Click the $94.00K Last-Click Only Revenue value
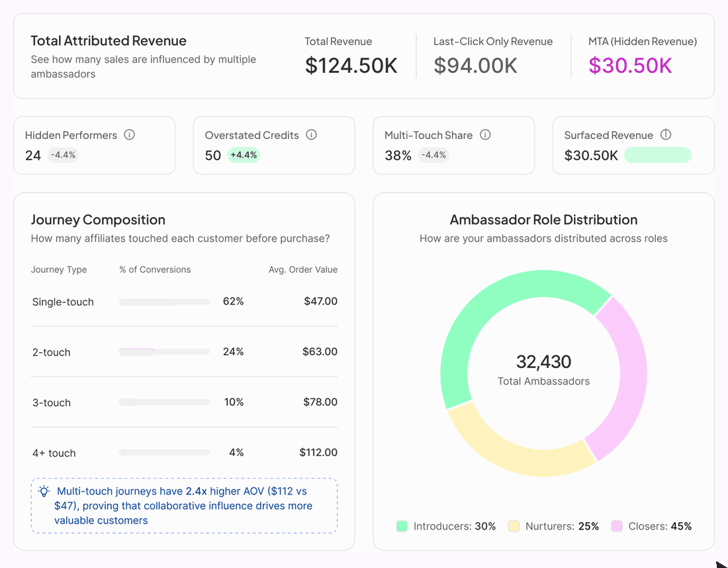This screenshot has height=568, width=728. (475, 66)
